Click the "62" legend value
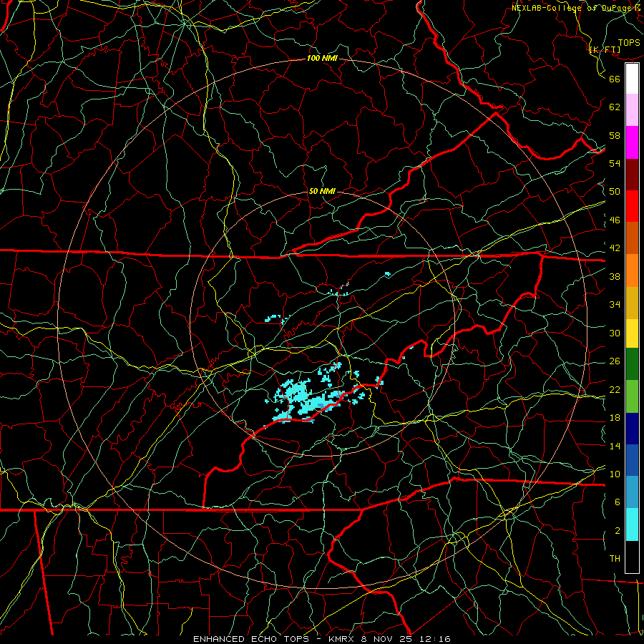Viewport: 644px width, 644px height. tap(615, 107)
